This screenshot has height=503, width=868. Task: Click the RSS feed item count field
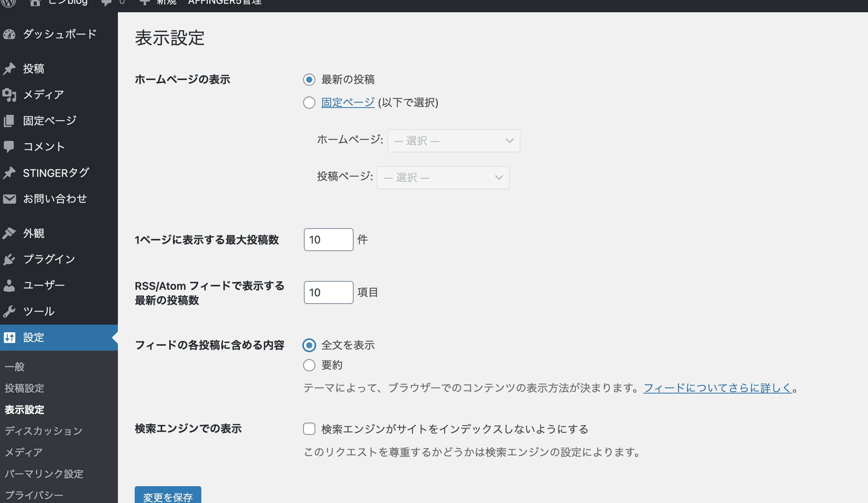[328, 292]
